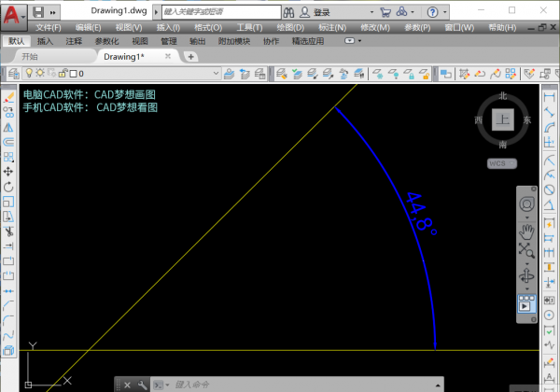Image resolution: width=560 pixels, height=392 pixels.
Task: Click Make Object's Layer Current icon
Action: tap(229, 74)
